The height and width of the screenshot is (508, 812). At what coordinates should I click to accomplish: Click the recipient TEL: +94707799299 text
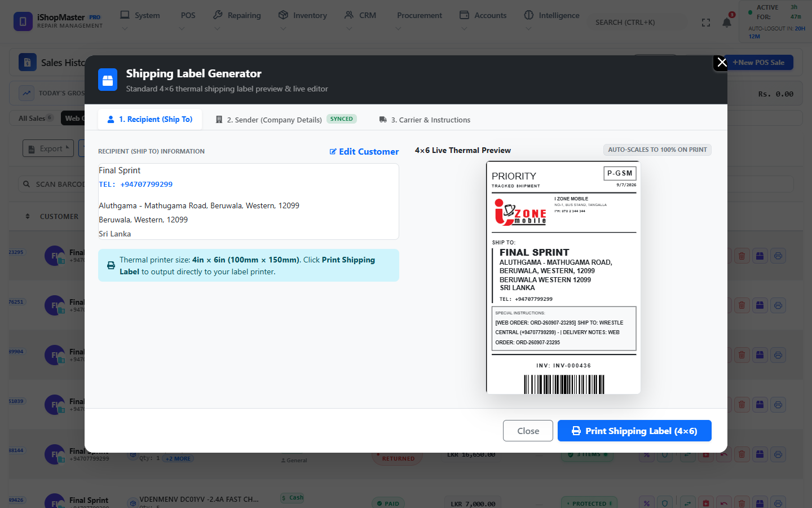(136, 185)
